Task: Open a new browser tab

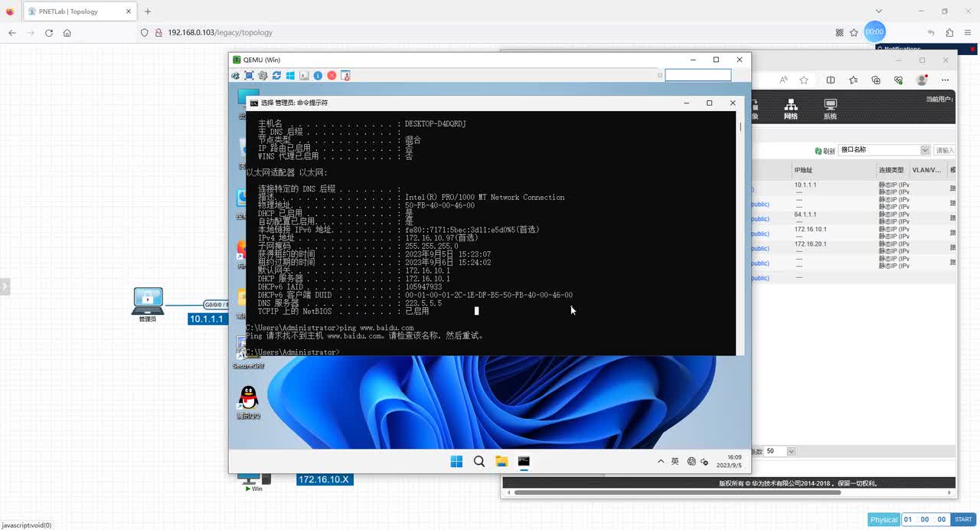Action: coord(148,11)
